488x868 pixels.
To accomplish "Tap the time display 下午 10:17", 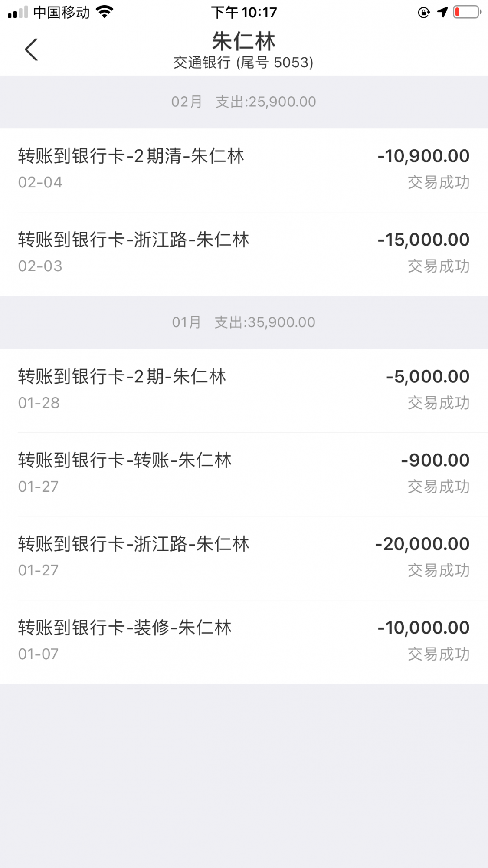I will [x=244, y=12].
